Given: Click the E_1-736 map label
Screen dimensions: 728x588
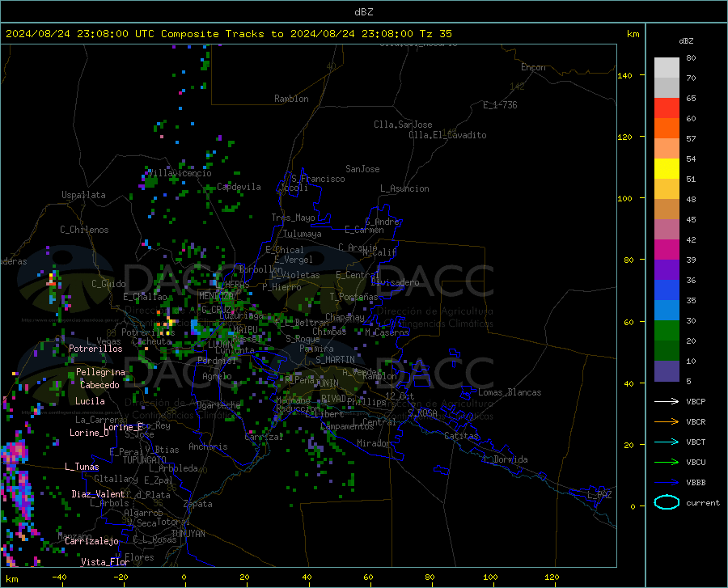Looking at the screenshot, I should 500,105.
